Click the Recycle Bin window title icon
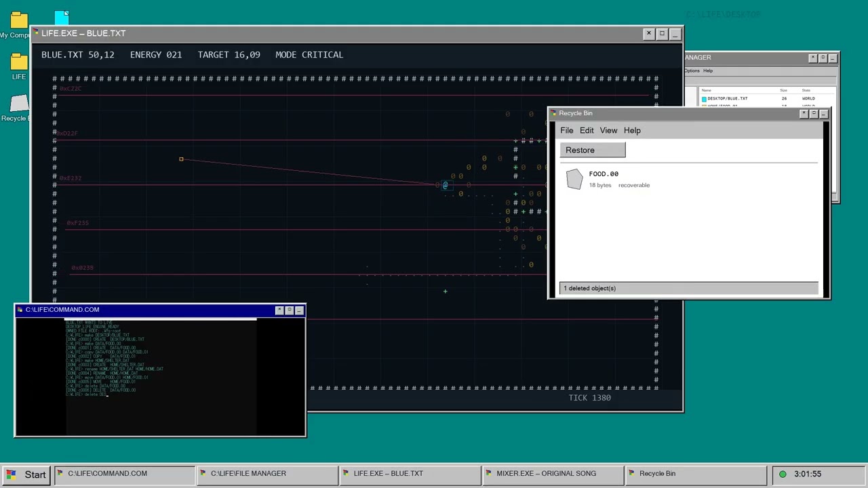The height and width of the screenshot is (488, 868). (x=553, y=113)
